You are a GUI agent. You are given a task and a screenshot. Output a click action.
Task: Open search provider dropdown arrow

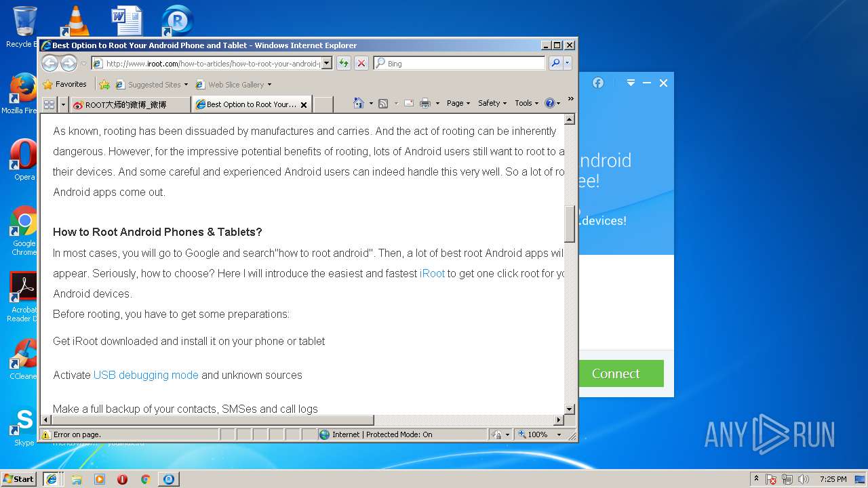[x=568, y=63]
